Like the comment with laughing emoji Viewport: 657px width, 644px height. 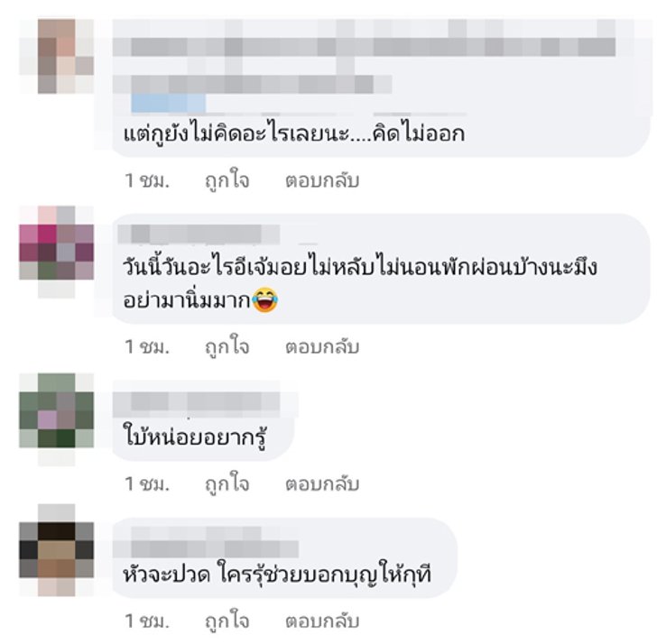tap(227, 346)
